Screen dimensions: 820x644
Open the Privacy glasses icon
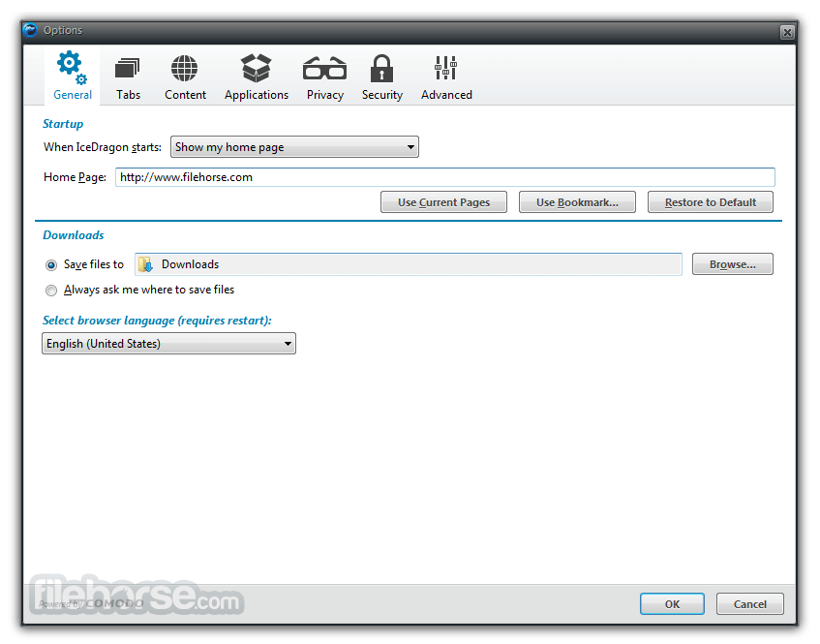tap(324, 69)
